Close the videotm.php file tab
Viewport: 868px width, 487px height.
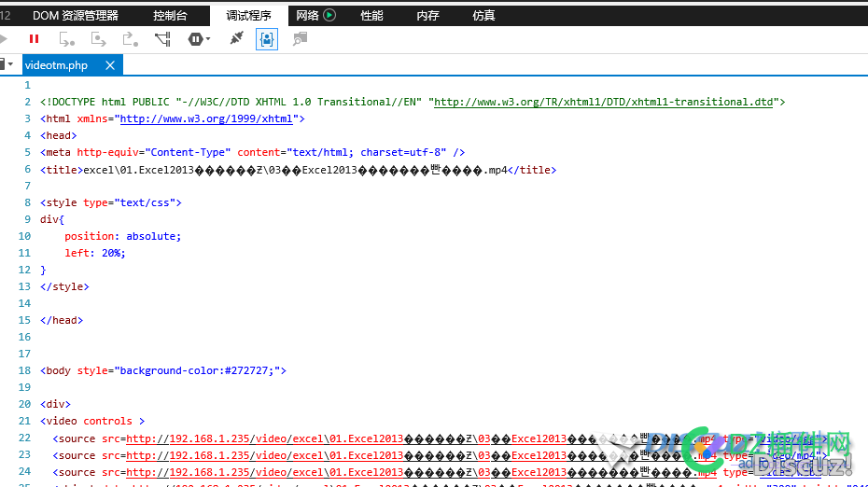(x=110, y=65)
